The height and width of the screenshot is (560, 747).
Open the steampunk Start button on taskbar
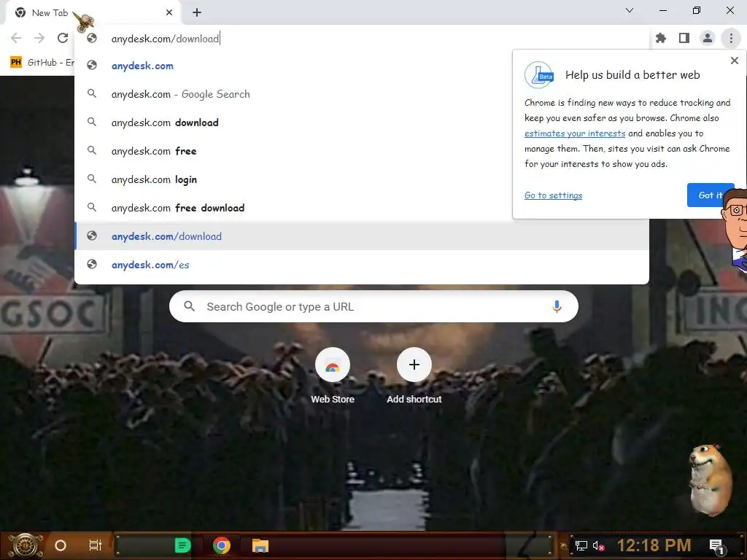click(26, 545)
